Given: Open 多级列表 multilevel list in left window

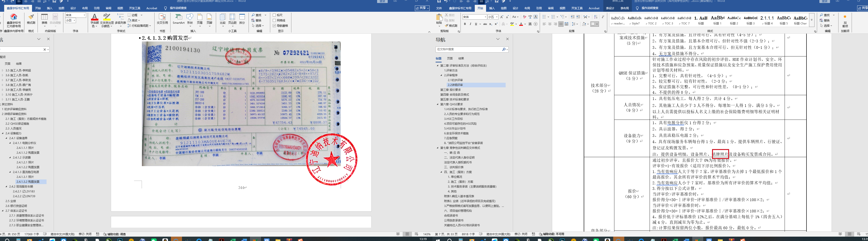Looking at the screenshot, I should click(x=120, y=20).
